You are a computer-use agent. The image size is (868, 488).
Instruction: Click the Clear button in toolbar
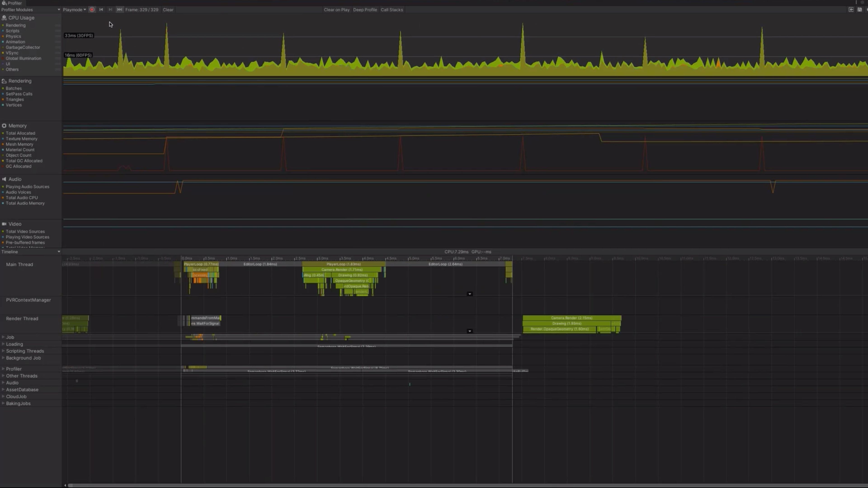click(167, 9)
